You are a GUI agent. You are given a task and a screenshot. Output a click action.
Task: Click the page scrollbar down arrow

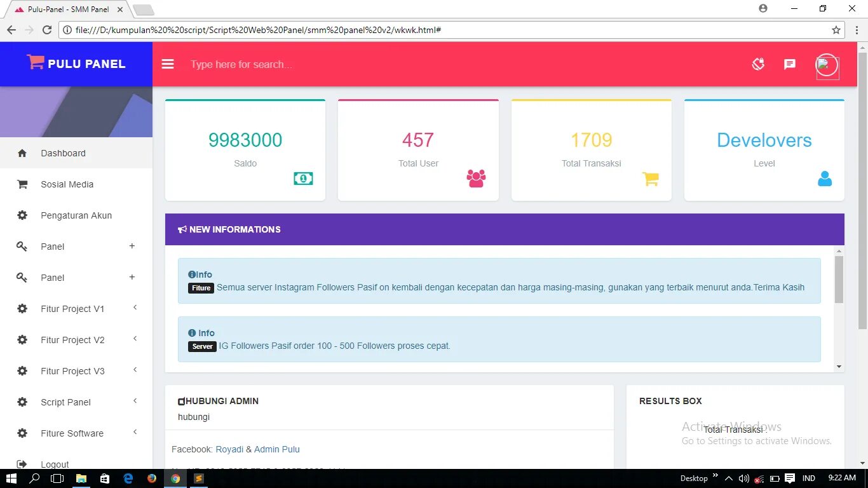[862, 464]
